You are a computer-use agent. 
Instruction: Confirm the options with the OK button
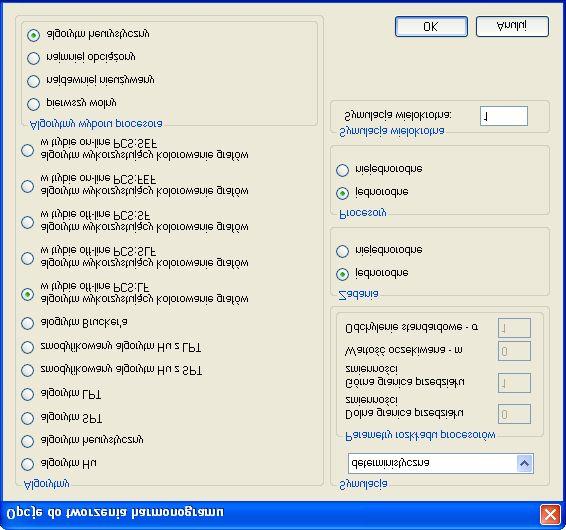pos(431,26)
